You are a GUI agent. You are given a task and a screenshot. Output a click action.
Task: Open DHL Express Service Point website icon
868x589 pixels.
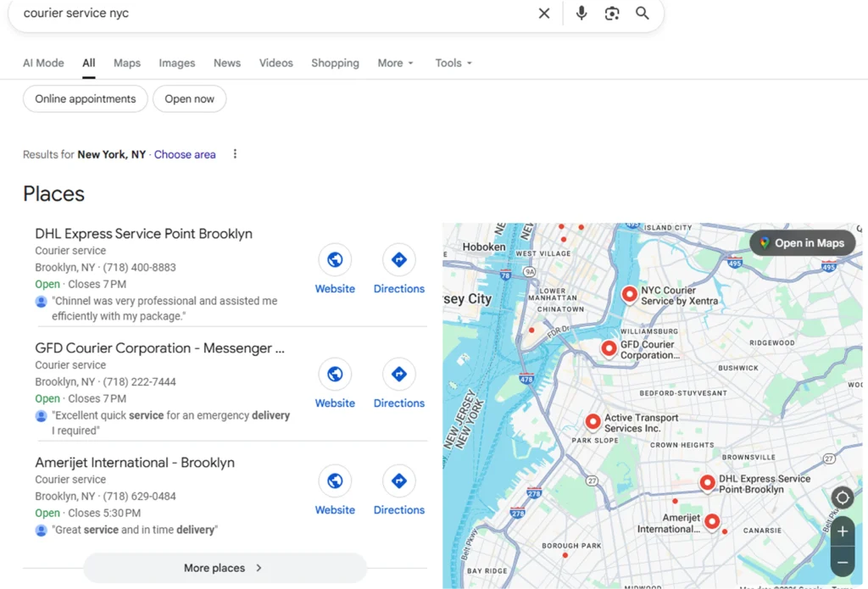(335, 260)
